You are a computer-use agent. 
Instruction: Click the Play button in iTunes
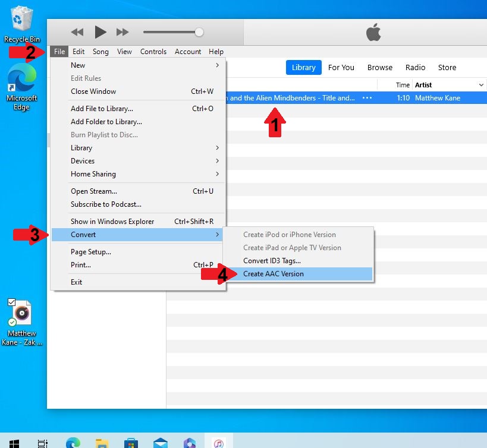[100, 32]
